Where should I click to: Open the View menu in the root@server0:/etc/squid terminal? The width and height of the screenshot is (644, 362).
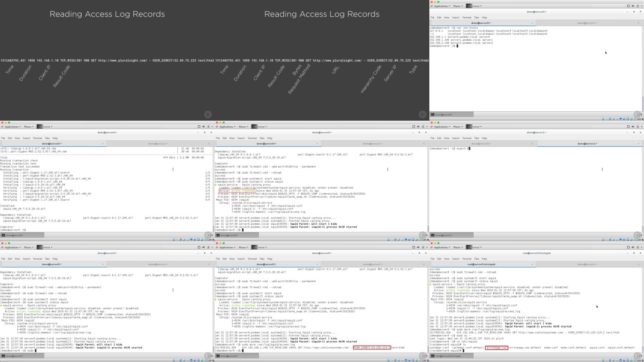[447, 259]
